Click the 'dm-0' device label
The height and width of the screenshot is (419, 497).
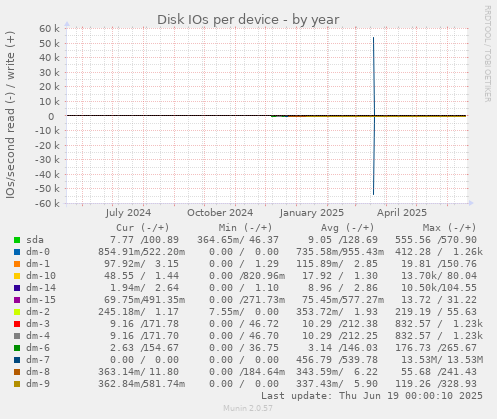point(38,252)
